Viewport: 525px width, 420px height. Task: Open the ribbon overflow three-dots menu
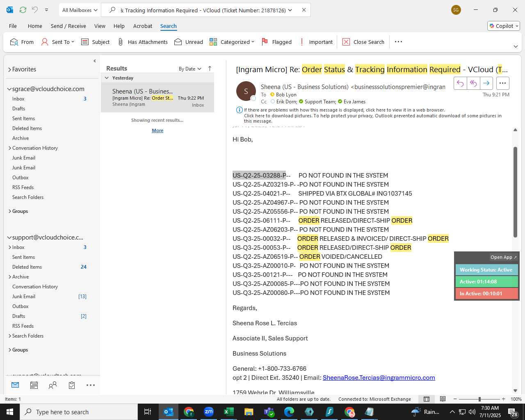point(398,42)
